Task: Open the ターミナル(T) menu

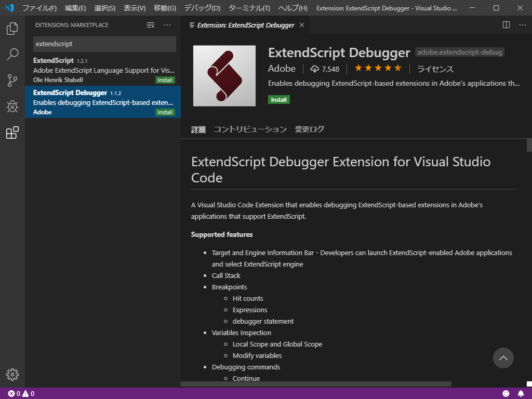Action: click(x=249, y=8)
